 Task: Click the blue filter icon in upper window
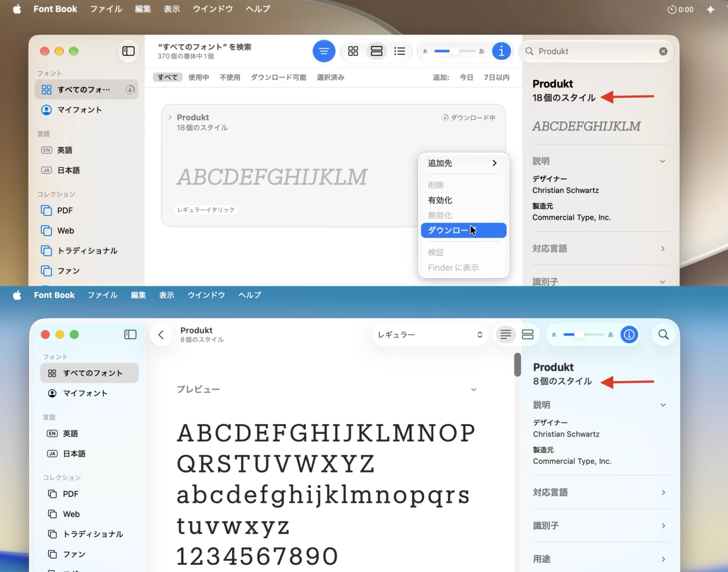pos(324,51)
